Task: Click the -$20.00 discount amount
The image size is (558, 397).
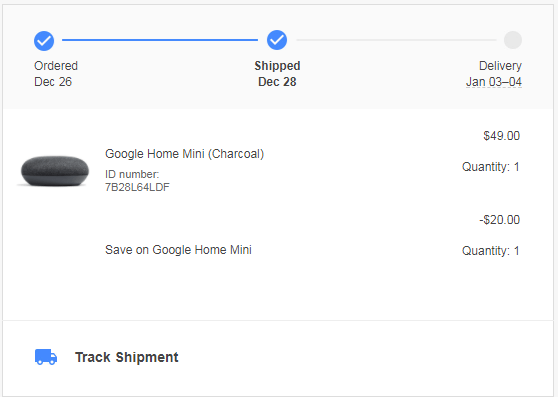Action: click(x=500, y=219)
